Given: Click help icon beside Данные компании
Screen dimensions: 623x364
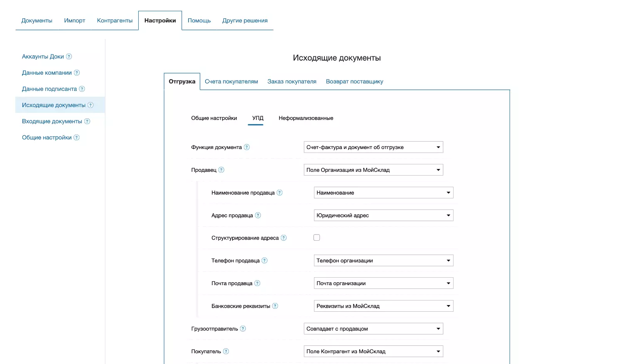Looking at the screenshot, I should point(77,73).
